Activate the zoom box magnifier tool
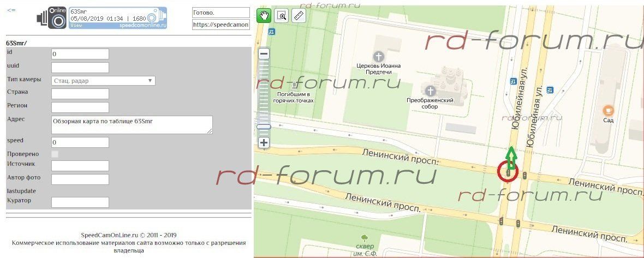 282,15
